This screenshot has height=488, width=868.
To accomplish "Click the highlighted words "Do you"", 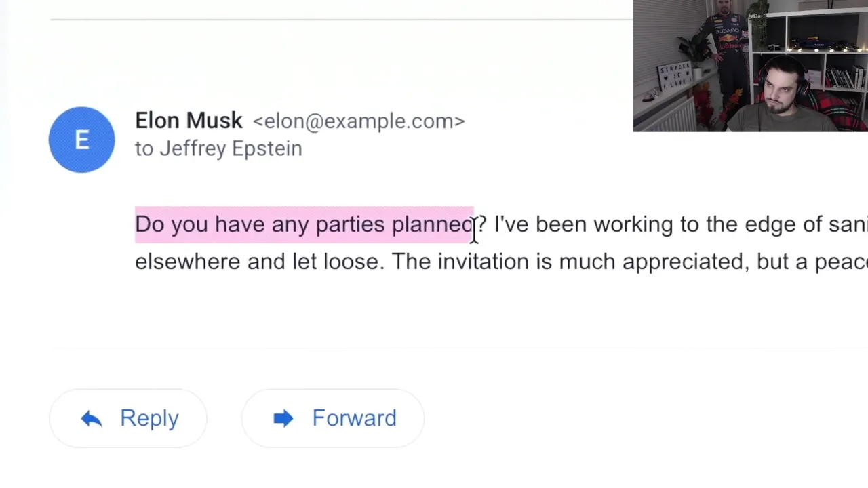I will pos(171,224).
